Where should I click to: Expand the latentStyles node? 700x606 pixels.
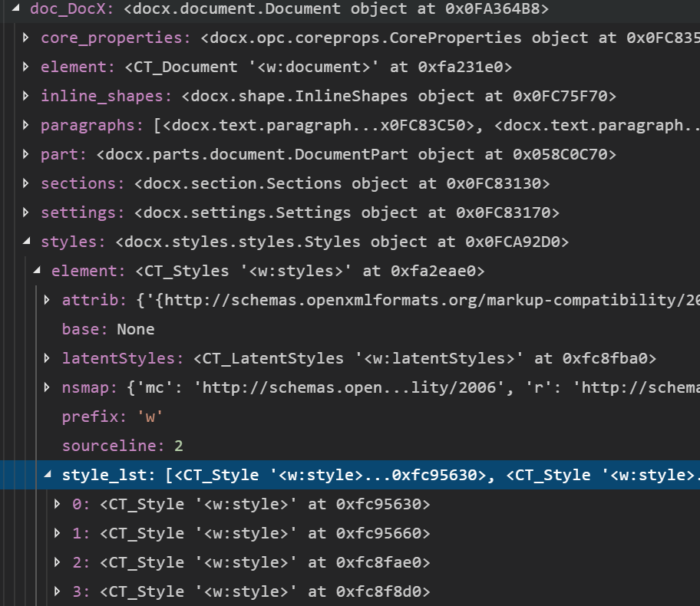coord(47,358)
